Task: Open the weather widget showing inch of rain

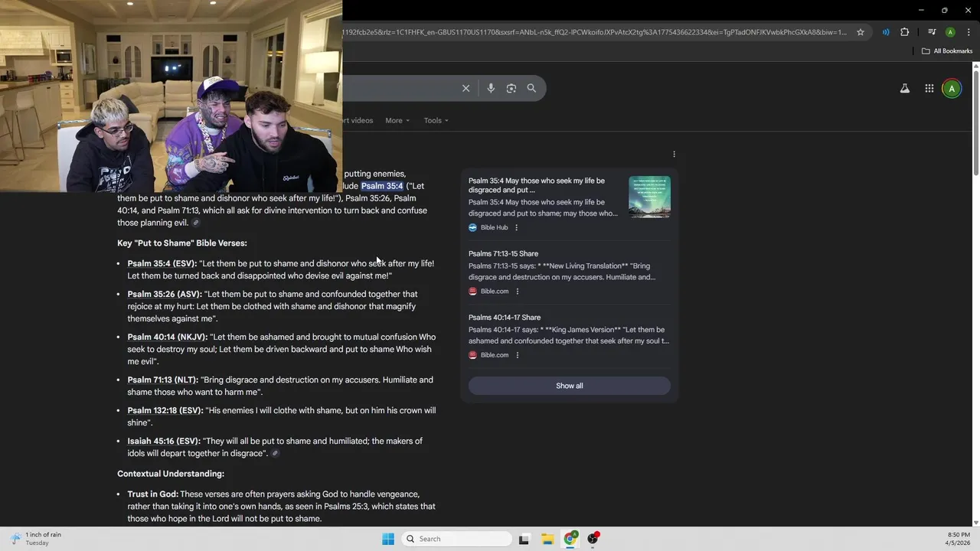Action: [37, 539]
